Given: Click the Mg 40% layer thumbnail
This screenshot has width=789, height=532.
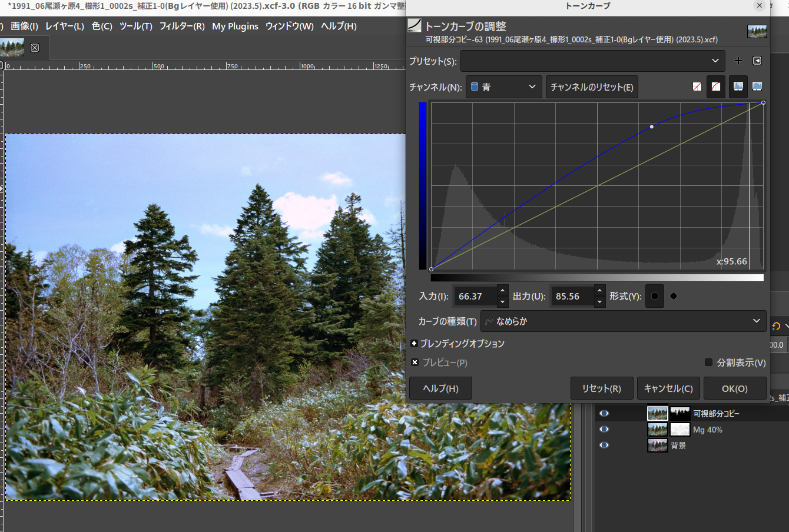Looking at the screenshot, I should (x=658, y=430).
